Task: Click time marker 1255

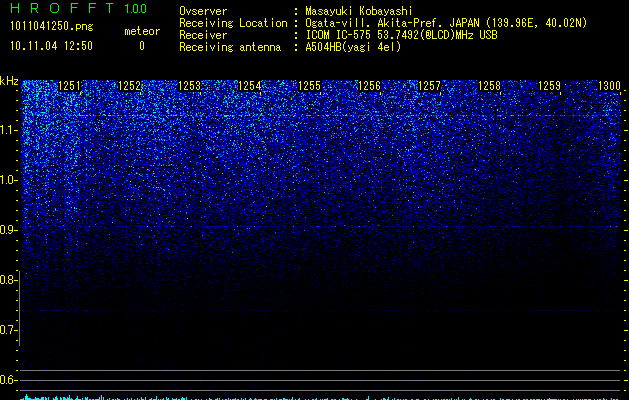Action: (309, 86)
